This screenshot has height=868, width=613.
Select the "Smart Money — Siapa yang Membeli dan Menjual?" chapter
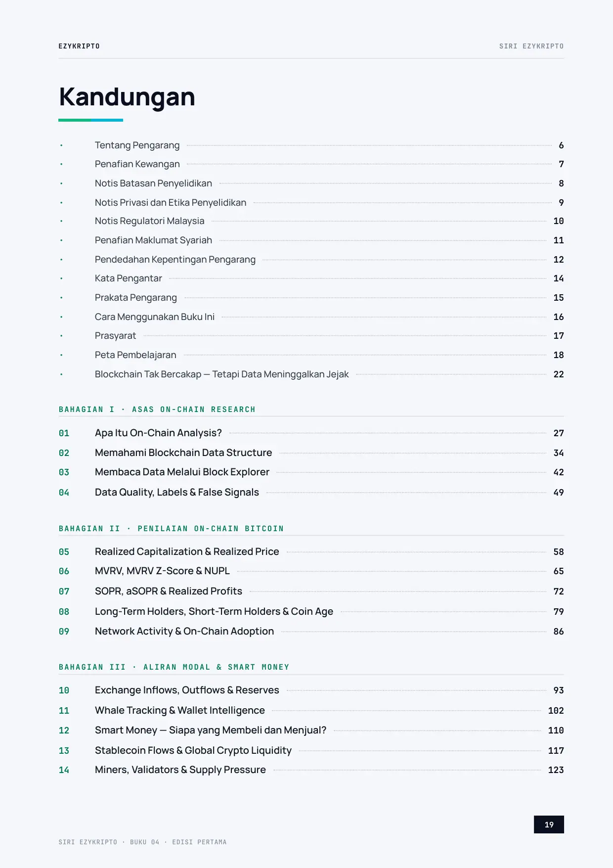211,731
